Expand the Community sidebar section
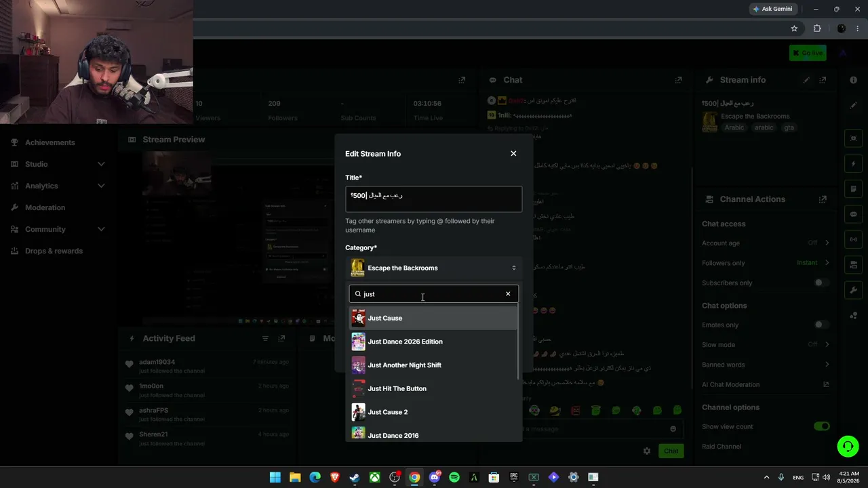The width and height of the screenshot is (868, 488). 101,229
